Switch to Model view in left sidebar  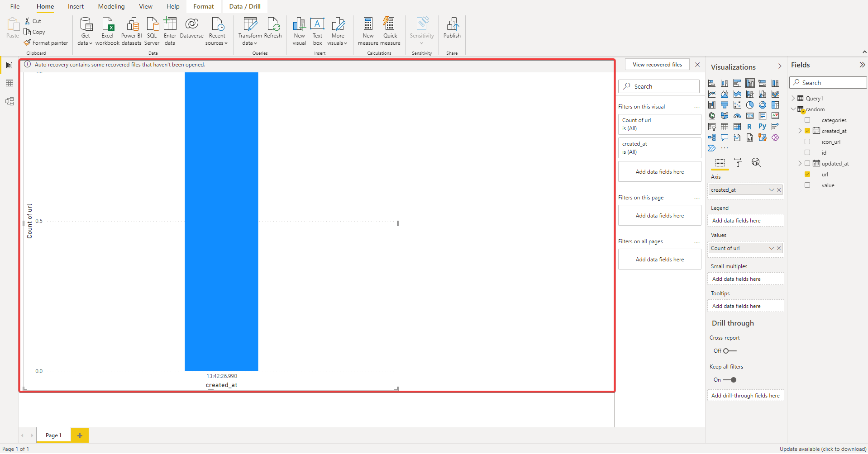pyautogui.click(x=10, y=101)
